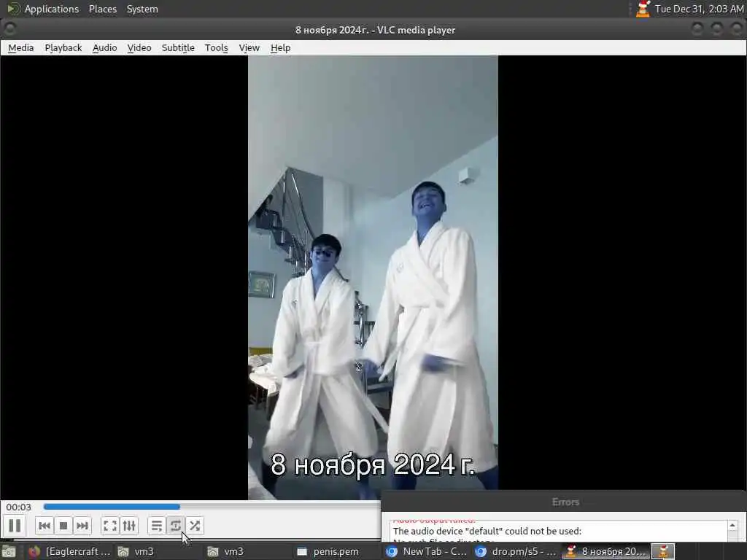The height and width of the screenshot is (560, 747).
Task: Open extended settings equalizer icon
Action: (x=129, y=526)
